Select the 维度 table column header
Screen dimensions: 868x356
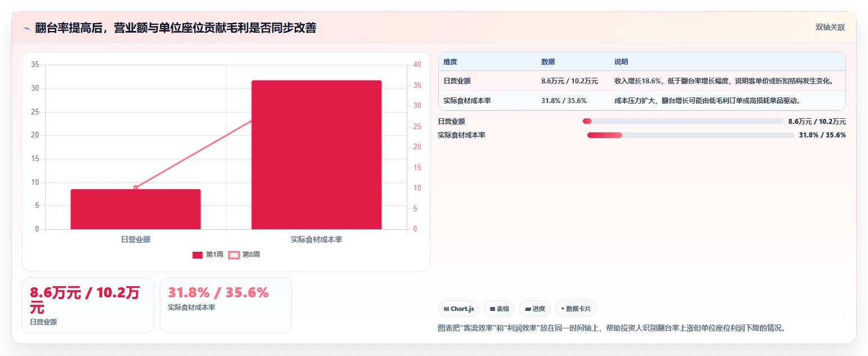(x=450, y=62)
